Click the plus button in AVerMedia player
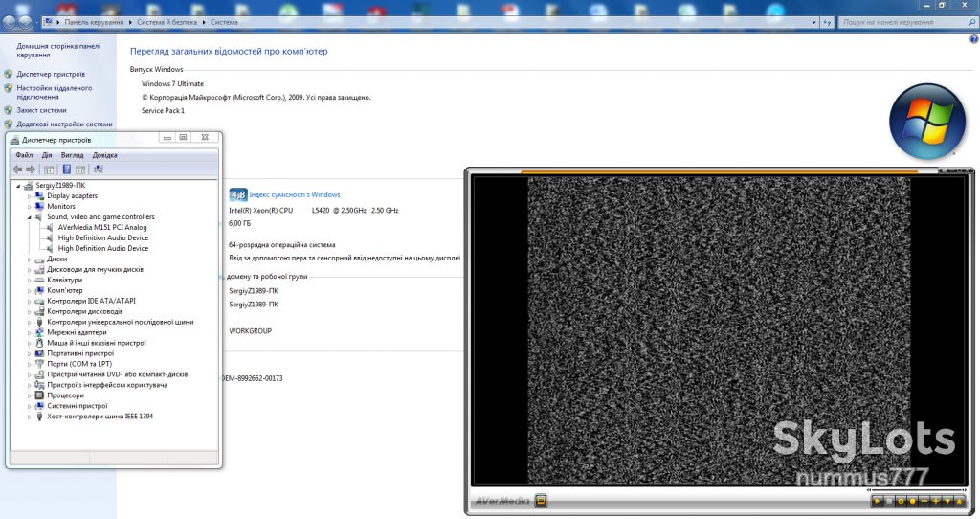This screenshot has height=519, width=980. 936,501
